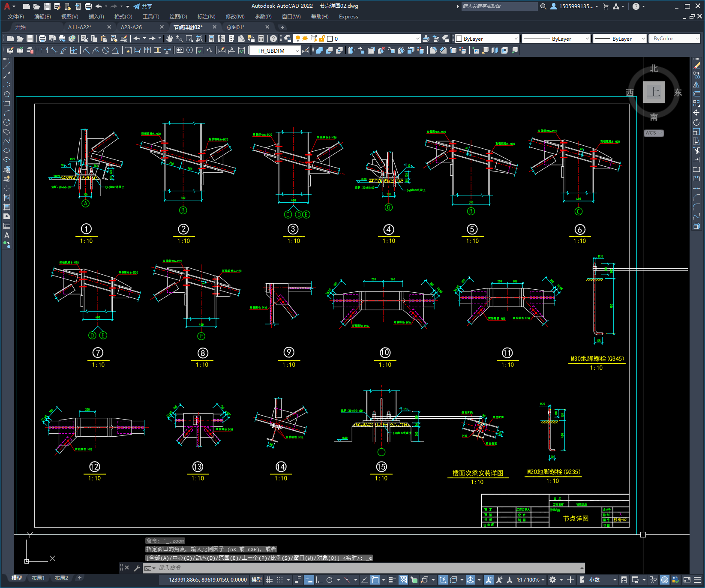This screenshot has width=705, height=588.
Task: Open the Plot (printer) icon in standard toolbar
Action: 42,39
